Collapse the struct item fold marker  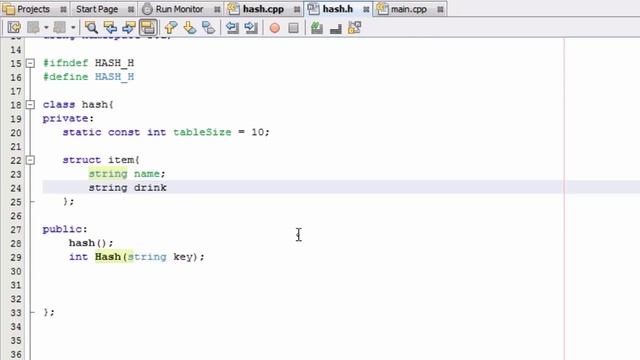30,160
